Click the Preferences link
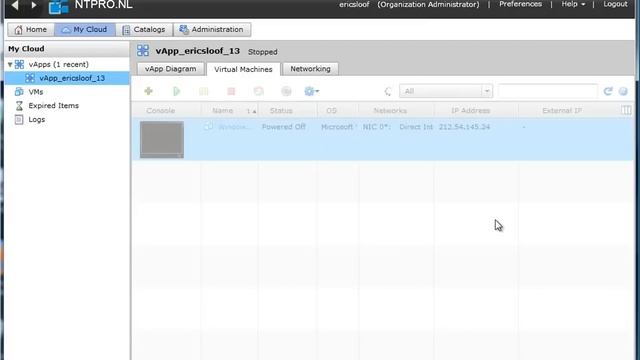 click(520, 4)
